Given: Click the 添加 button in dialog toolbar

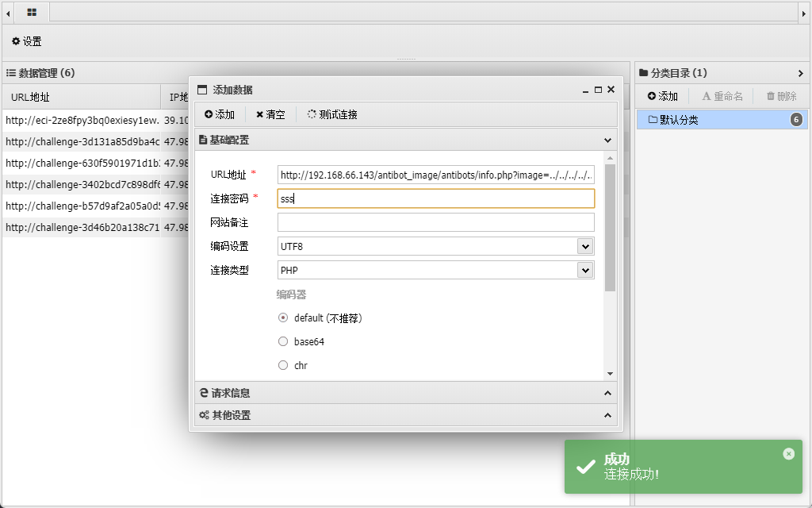Looking at the screenshot, I should pos(220,114).
